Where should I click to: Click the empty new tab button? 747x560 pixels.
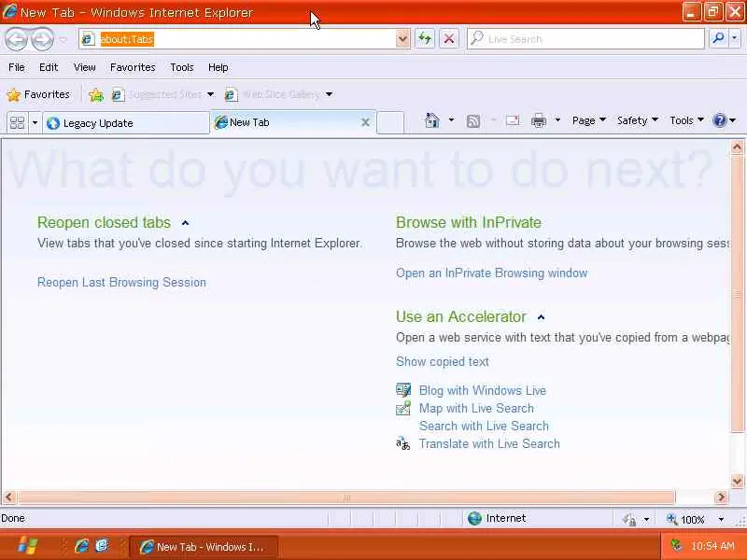[x=390, y=123]
